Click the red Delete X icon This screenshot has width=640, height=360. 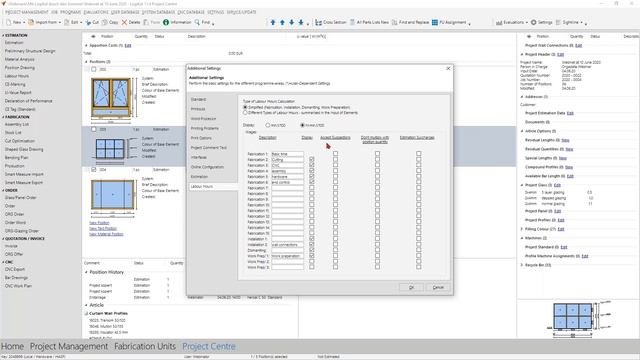[x=124, y=22]
